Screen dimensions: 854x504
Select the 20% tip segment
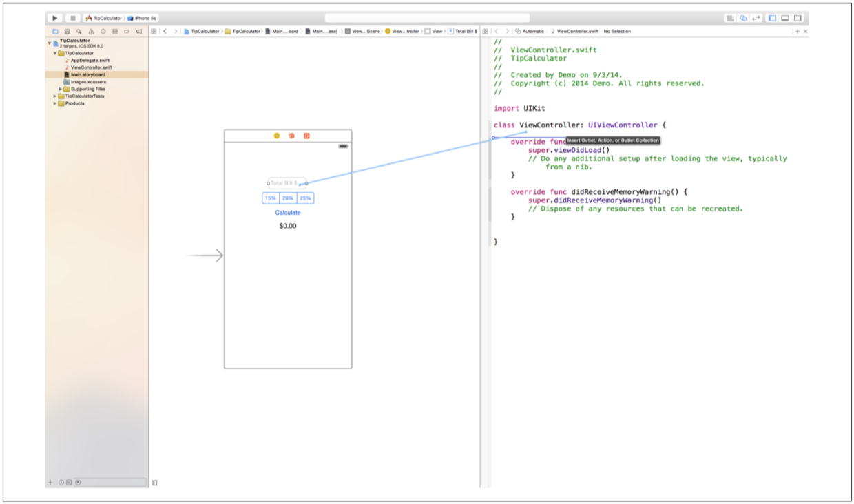point(288,198)
